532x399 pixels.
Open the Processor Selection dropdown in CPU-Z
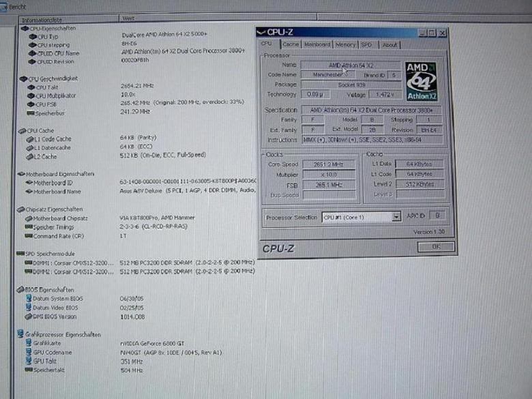point(396,217)
